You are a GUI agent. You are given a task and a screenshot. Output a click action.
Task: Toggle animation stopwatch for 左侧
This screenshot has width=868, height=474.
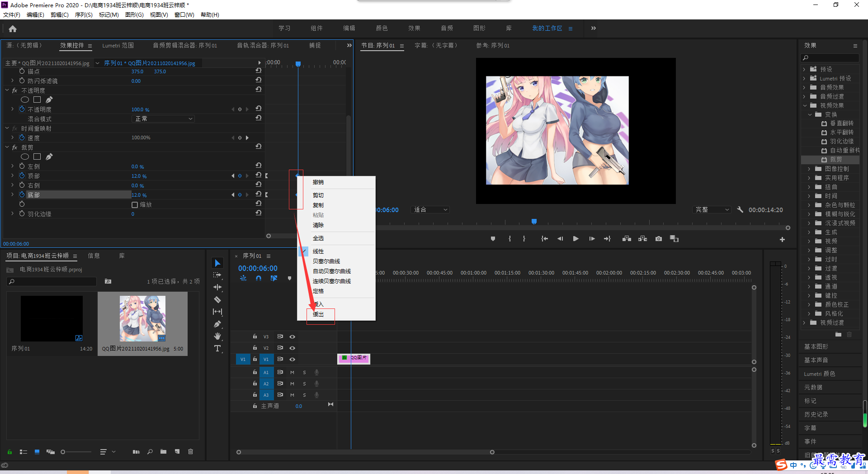click(22, 166)
